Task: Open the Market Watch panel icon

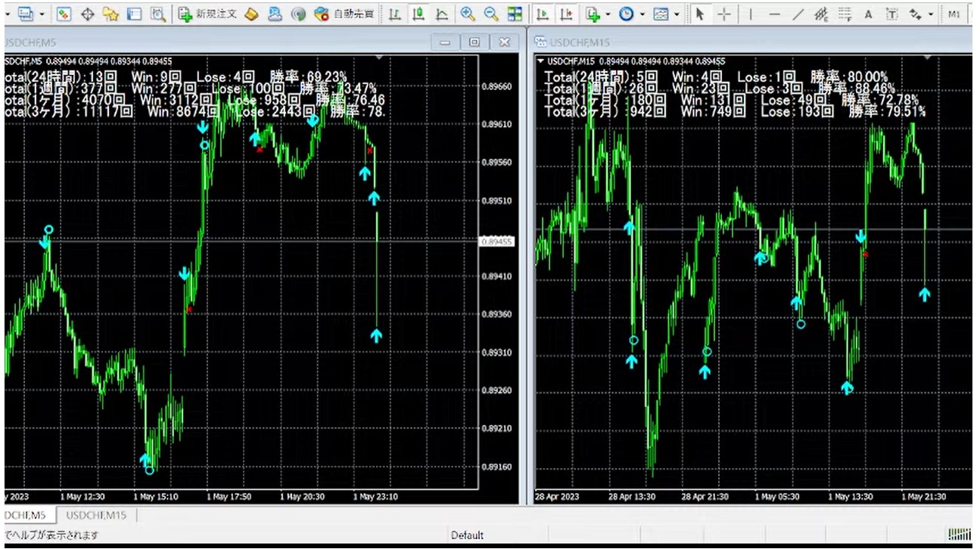Action: pyautogui.click(x=64, y=14)
